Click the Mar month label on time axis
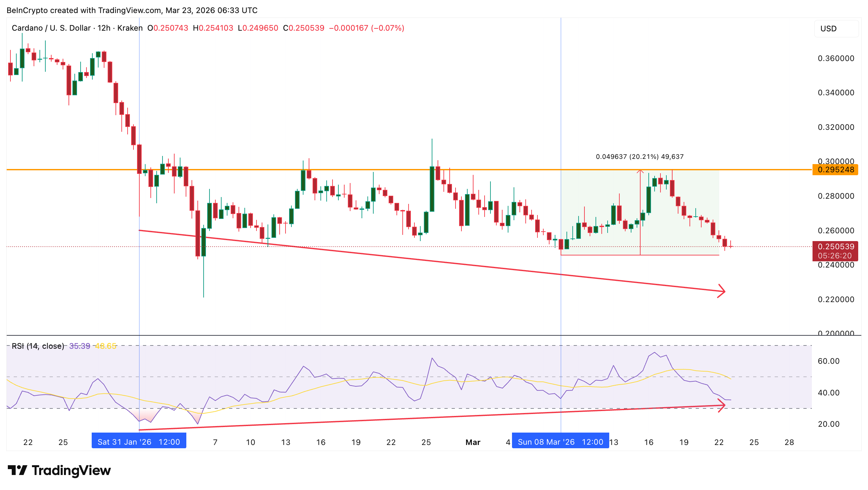Screen dimensions: 868x490 coord(473,442)
